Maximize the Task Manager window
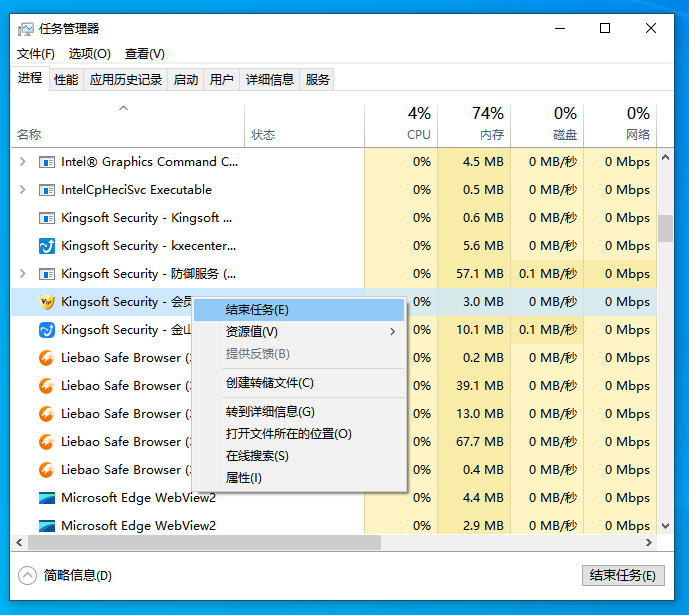Image resolution: width=689 pixels, height=615 pixels. click(x=605, y=29)
